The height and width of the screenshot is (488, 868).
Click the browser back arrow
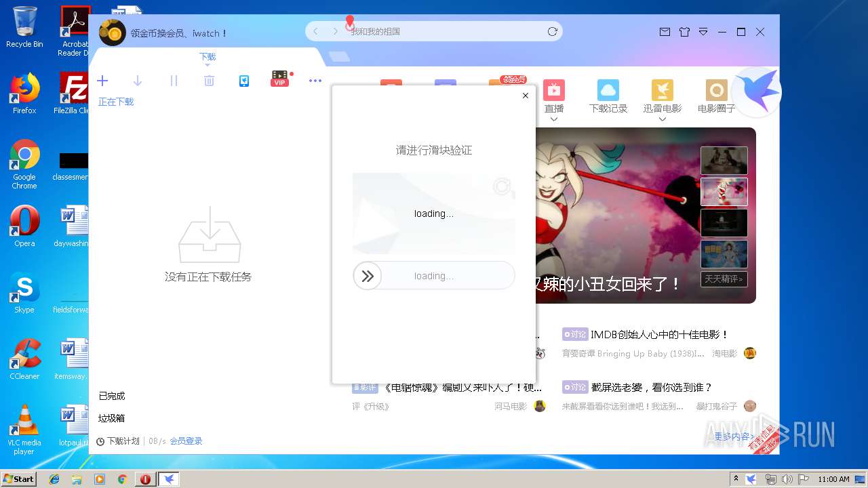pos(315,31)
